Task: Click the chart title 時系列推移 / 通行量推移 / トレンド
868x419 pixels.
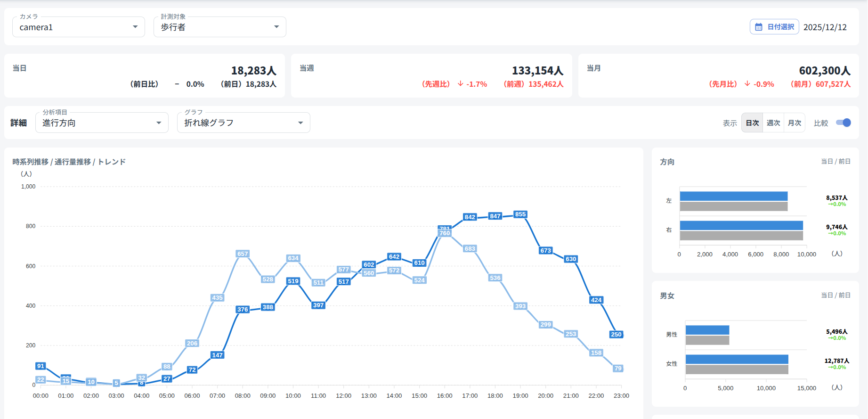Action: 69,162
